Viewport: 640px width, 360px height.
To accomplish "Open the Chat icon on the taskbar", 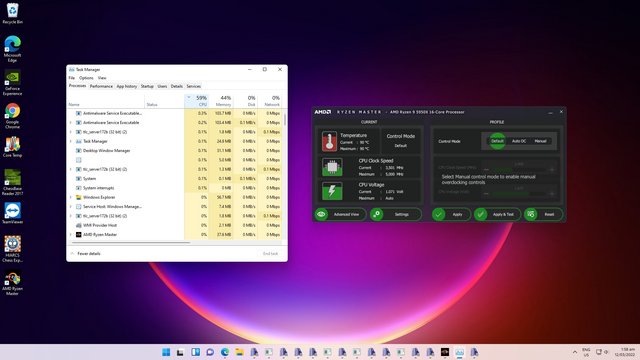I will coord(210,352).
